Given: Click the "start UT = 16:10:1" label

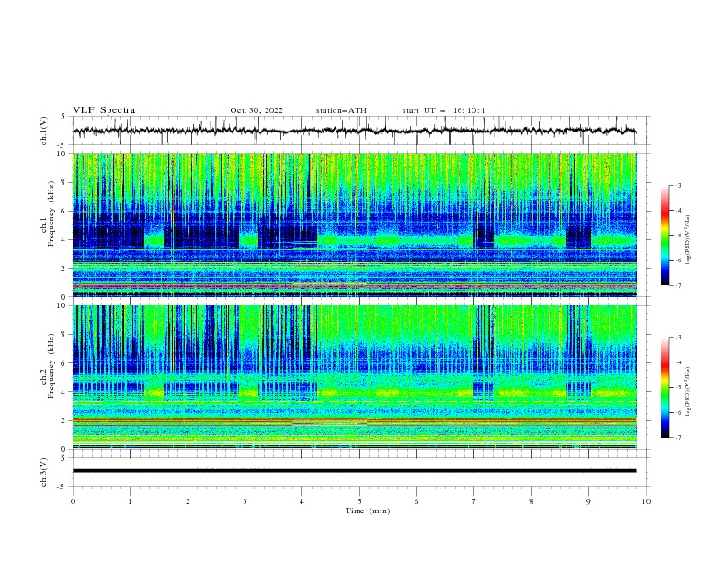Looking at the screenshot, I should pos(444,110).
